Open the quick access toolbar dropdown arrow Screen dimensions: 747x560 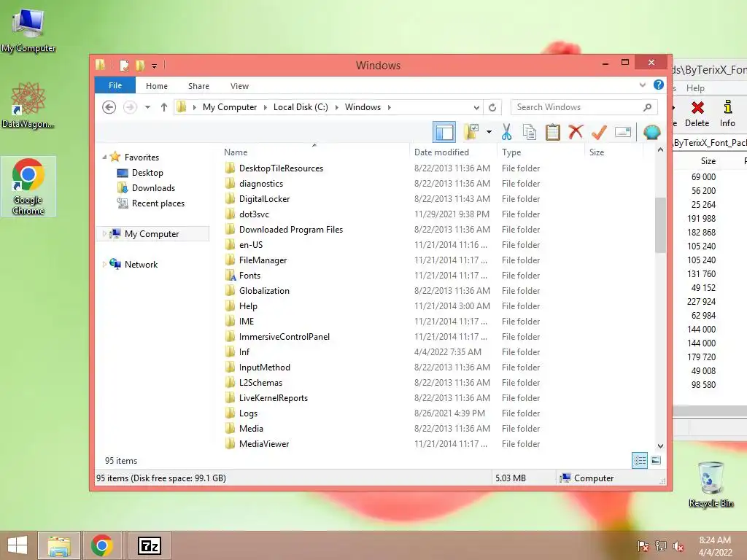pos(154,66)
